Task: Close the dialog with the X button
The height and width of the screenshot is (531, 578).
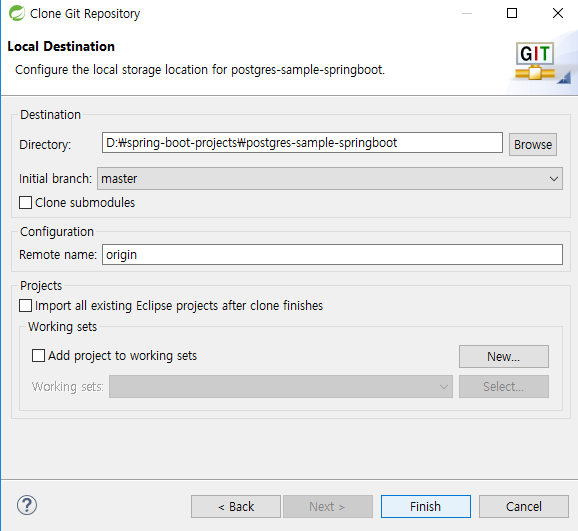Action: pos(558,13)
